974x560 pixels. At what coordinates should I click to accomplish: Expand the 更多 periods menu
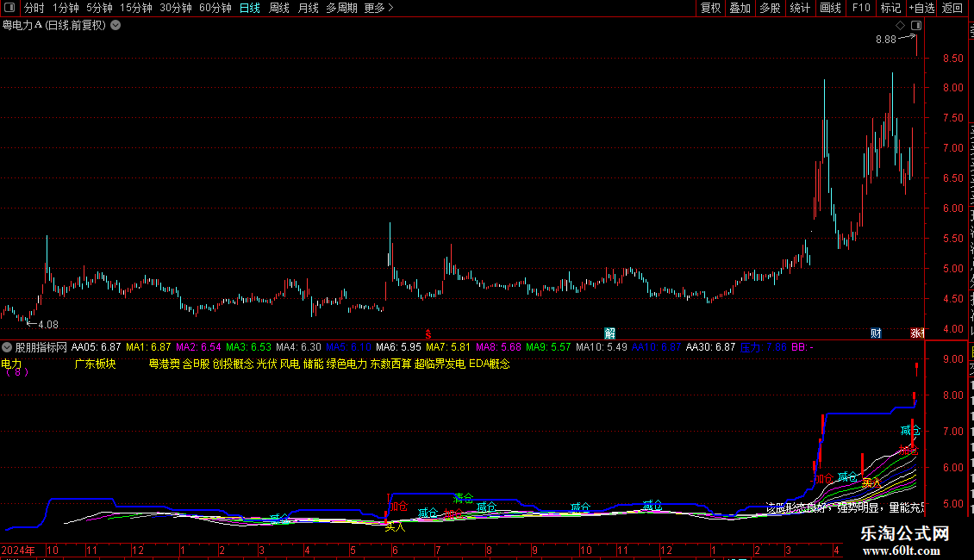378,8
